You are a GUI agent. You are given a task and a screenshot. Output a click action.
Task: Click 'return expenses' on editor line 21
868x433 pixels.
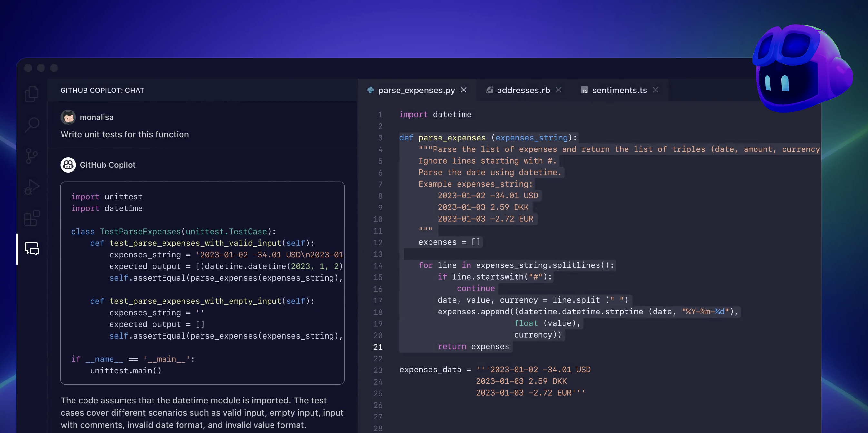point(473,346)
